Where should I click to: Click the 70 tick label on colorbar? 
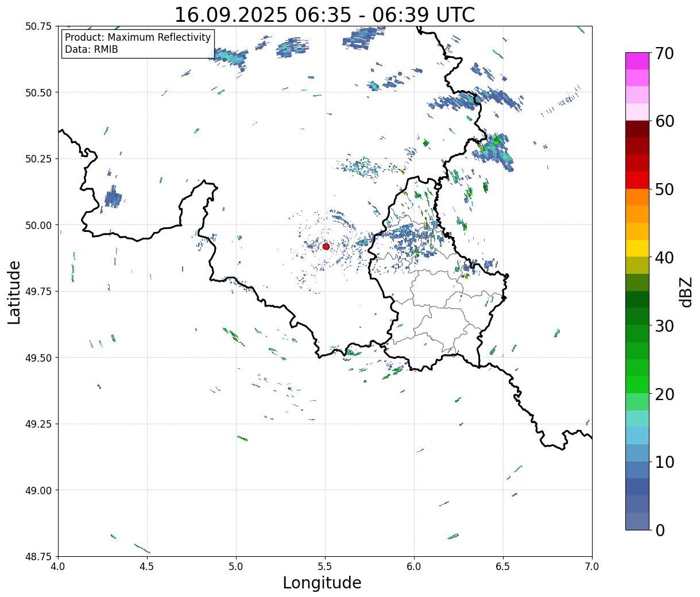664,53
